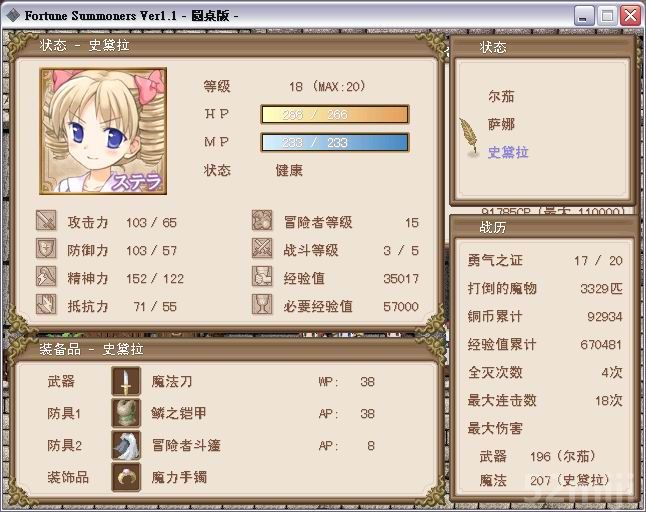Click the battle level crossed swords icon
646x512 pixels.
(262, 249)
